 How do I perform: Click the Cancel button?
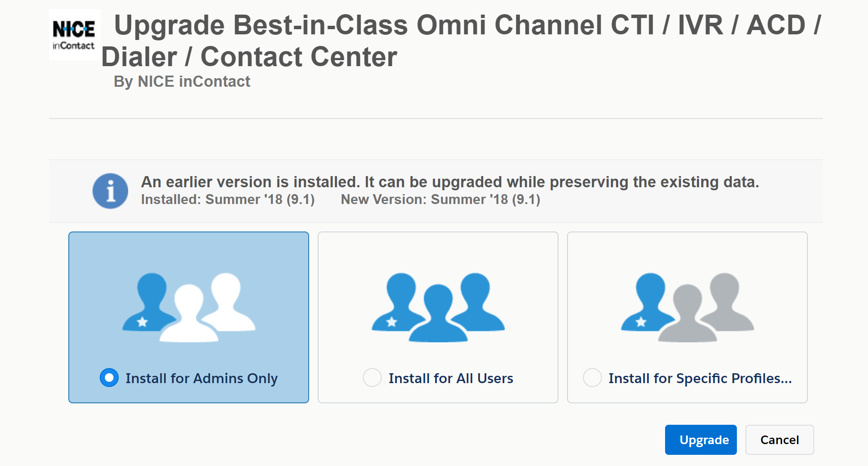tap(780, 440)
